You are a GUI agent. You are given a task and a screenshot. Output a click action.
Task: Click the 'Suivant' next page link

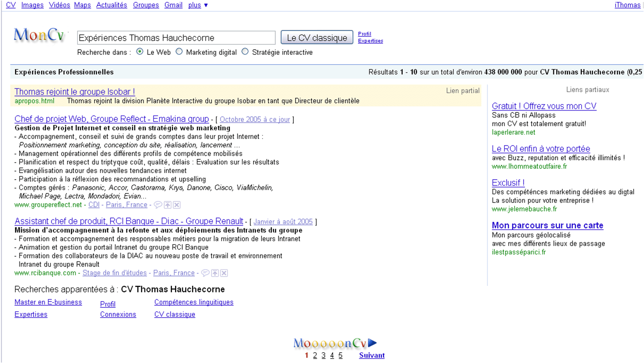click(x=372, y=355)
